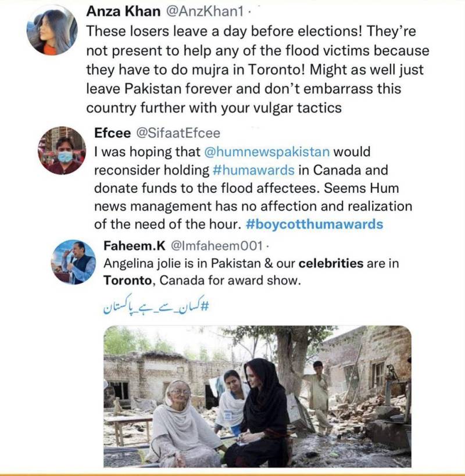
Task: Open Faheem.K's profile avatar
Action: 73,262
